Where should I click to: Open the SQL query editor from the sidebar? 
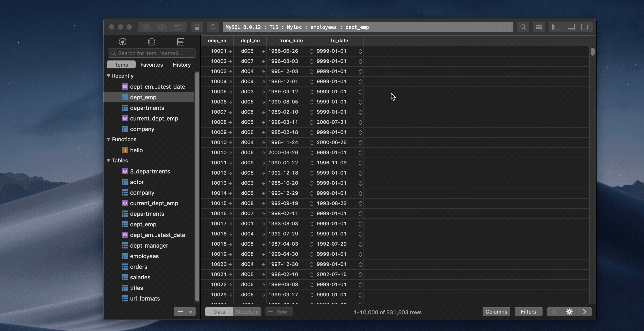[180, 42]
